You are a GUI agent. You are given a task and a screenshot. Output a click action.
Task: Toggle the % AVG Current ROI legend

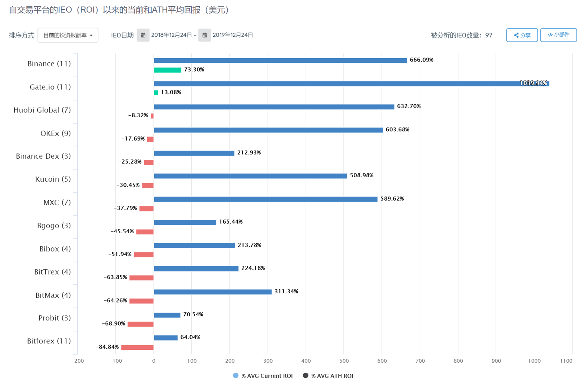263,376
